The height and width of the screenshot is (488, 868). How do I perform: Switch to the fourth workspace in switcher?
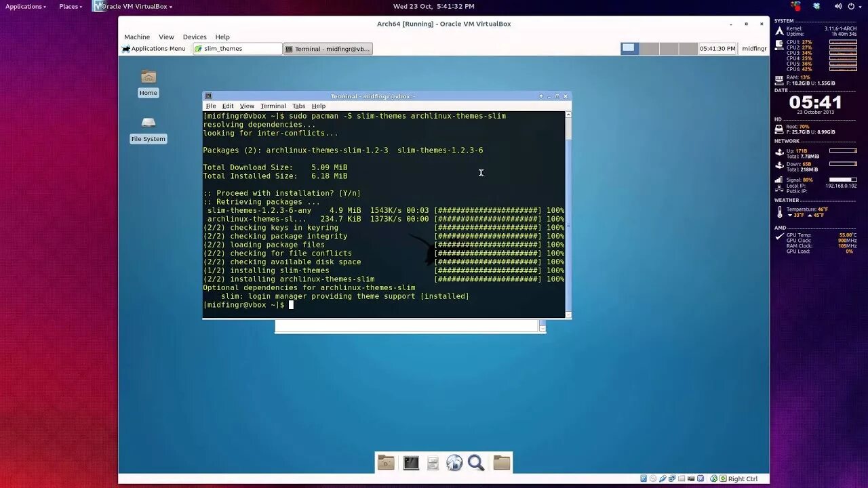coord(688,48)
